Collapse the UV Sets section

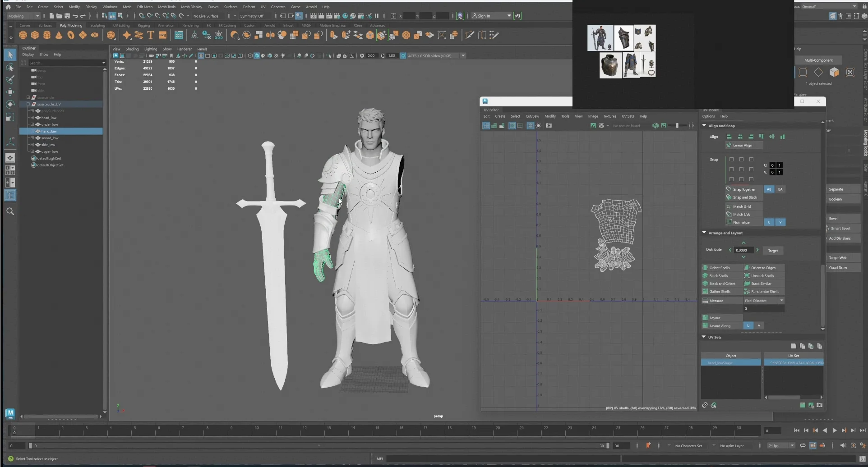[704, 337]
